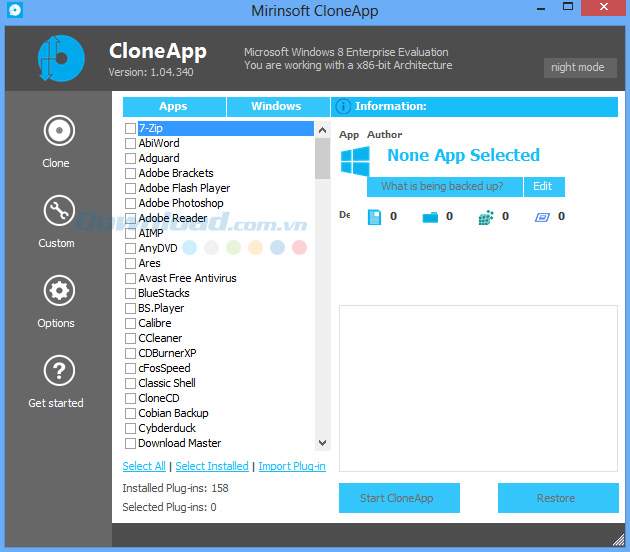This screenshot has width=630, height=552.
Task: Click the app list scrollbar thumb
Action: point(322,158)
